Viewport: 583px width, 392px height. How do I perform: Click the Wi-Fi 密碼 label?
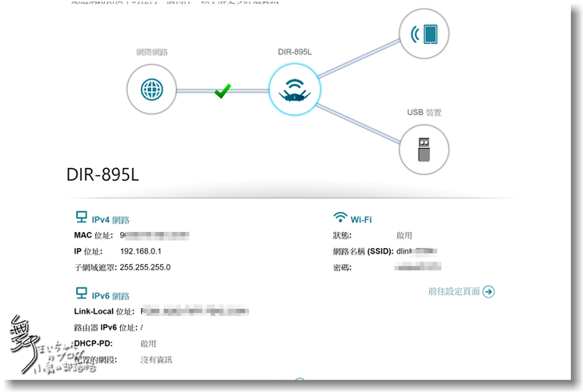(x=342, y=267)
